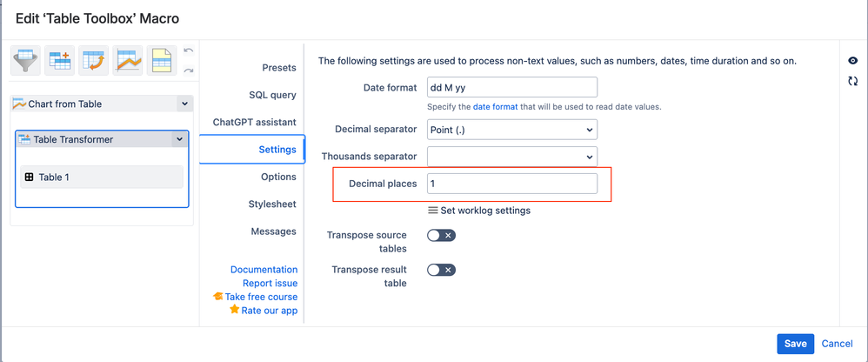
Task: Click the redo arrow icon
Action: click(x=188, y=70)
